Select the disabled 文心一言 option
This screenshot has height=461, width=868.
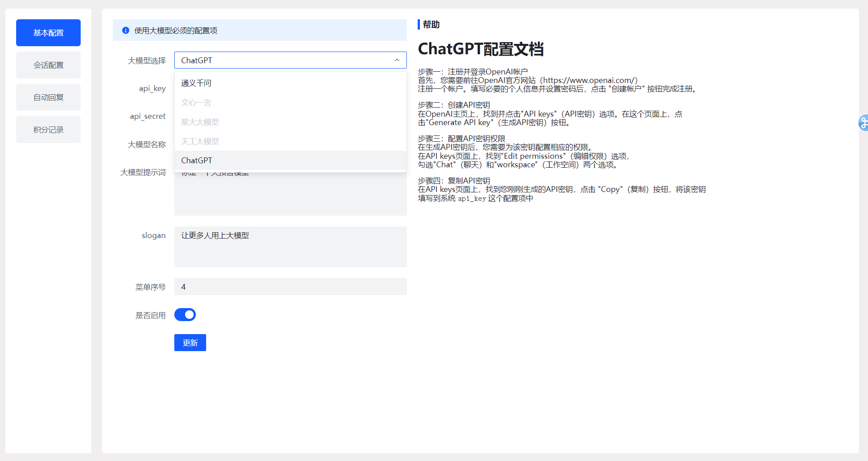(x=196, y=103)
